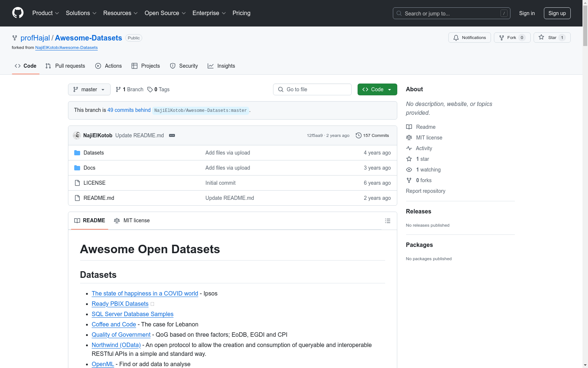Click the Docs folder icon
This screenshot has width=588, height=368.
(x=77, y=168)
